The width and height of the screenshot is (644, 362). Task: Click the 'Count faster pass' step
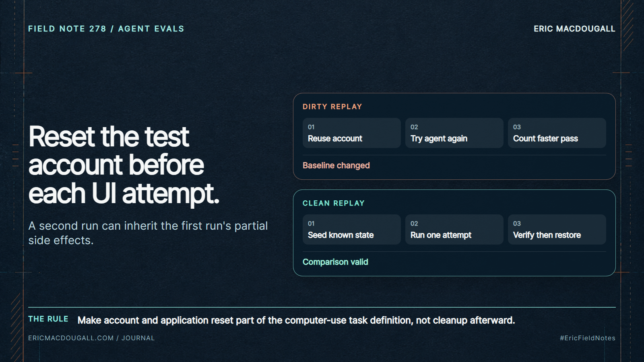point(557,133)
